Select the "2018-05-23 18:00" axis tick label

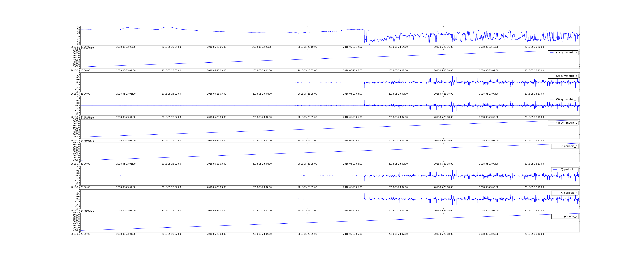(x=489, y=47)
